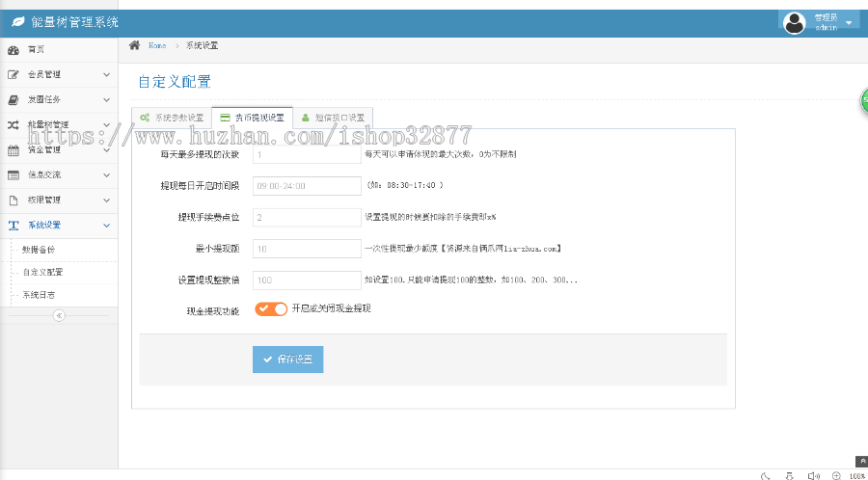Click the home icon in breadcrumb
The height and width of the screenshot is (480, 868).
click(134, 45)
